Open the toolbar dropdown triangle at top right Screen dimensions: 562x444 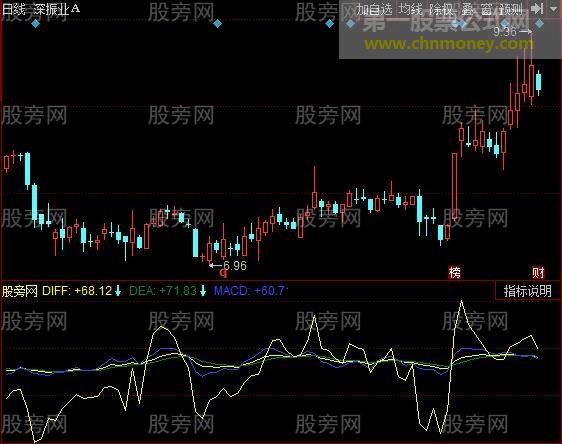[554, 9]
